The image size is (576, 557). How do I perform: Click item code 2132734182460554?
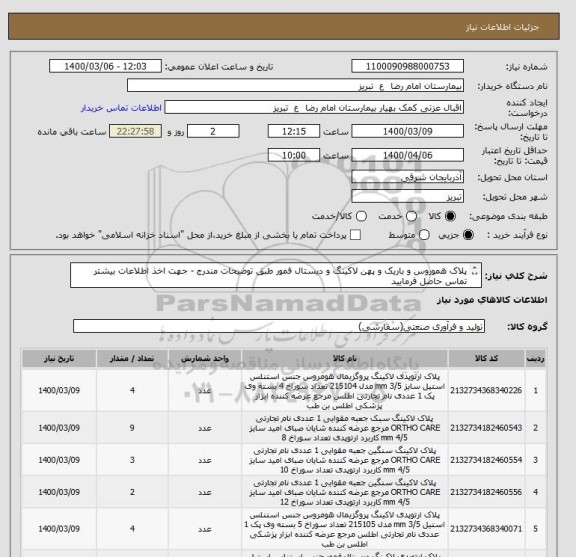coord(486,460)
